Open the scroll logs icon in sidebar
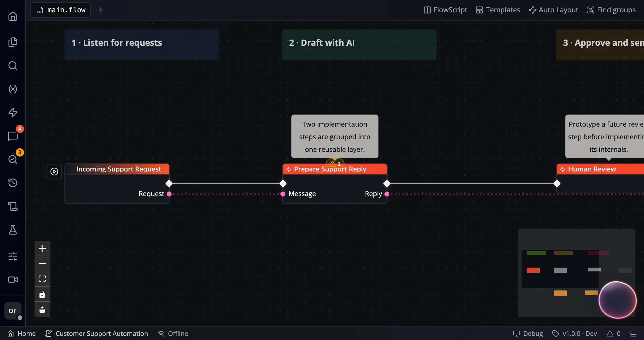 point(13,206)
